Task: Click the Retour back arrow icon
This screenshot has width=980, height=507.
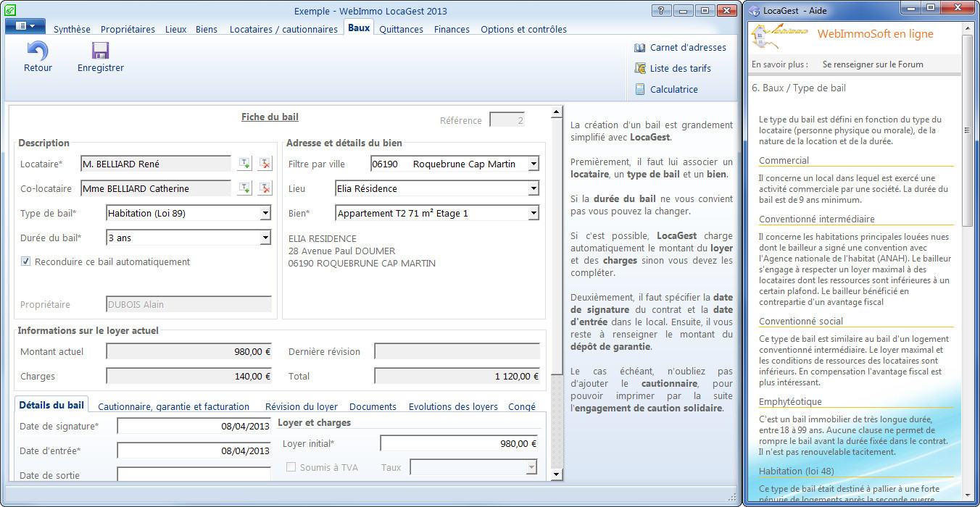Action: tap(38, 51)
